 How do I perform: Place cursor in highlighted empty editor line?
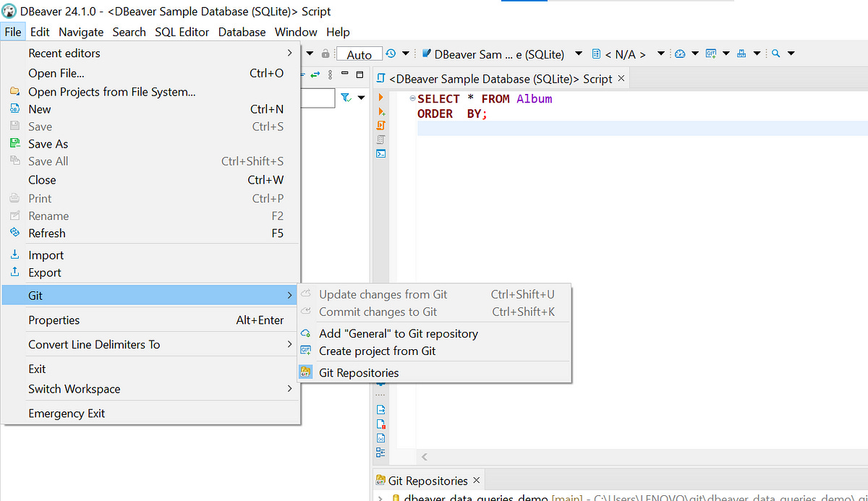(x=642, y=128)
